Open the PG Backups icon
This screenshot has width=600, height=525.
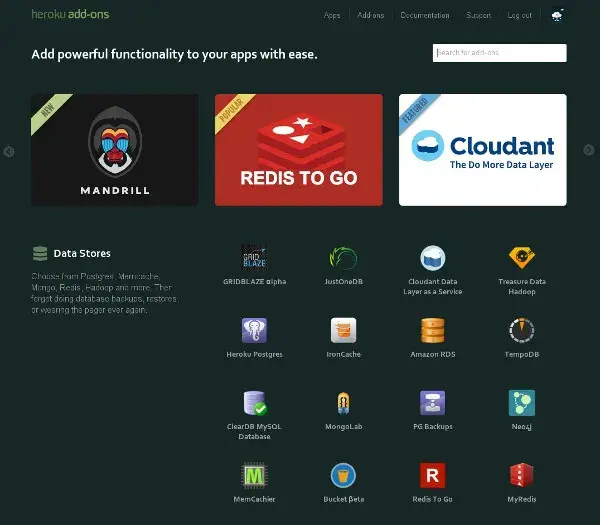(433, 403)
